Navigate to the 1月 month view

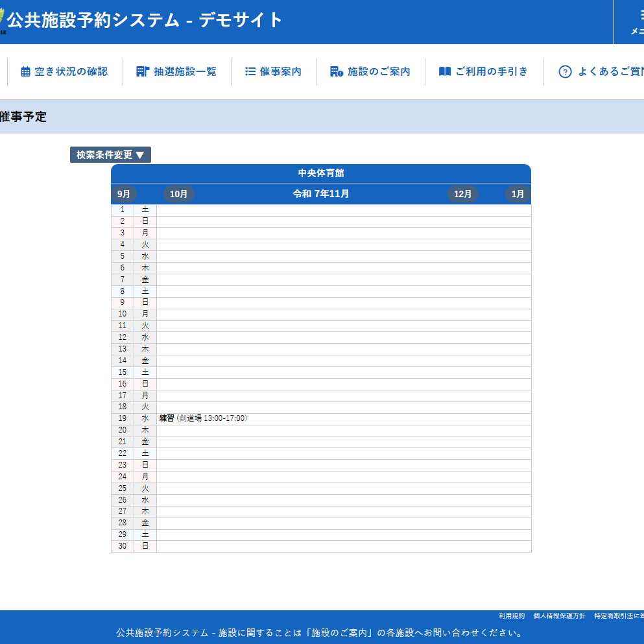pyautogui.click(x=518, y=194)
